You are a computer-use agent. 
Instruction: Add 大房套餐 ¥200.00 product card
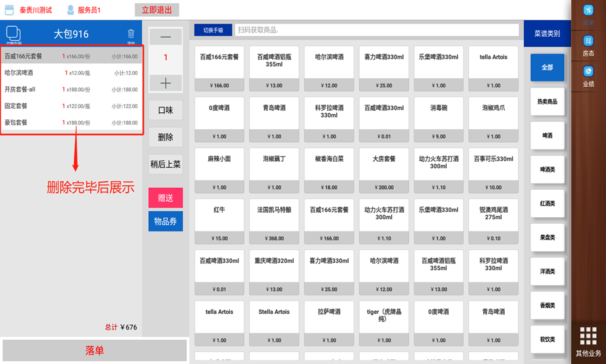click(384, 171)
